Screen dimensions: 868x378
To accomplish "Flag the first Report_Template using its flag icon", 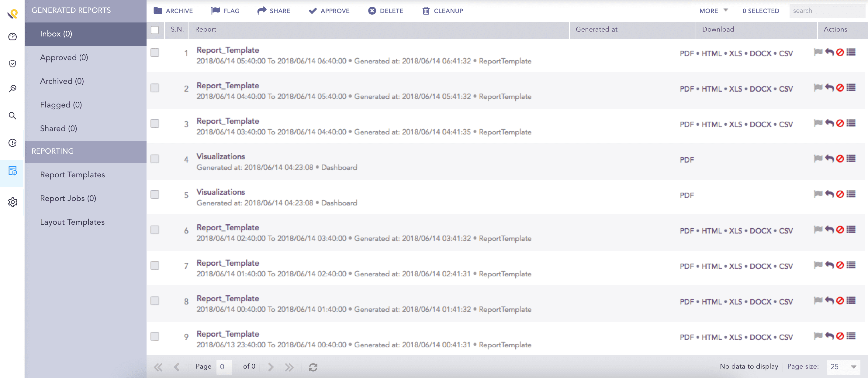I will tap(818, 53).
